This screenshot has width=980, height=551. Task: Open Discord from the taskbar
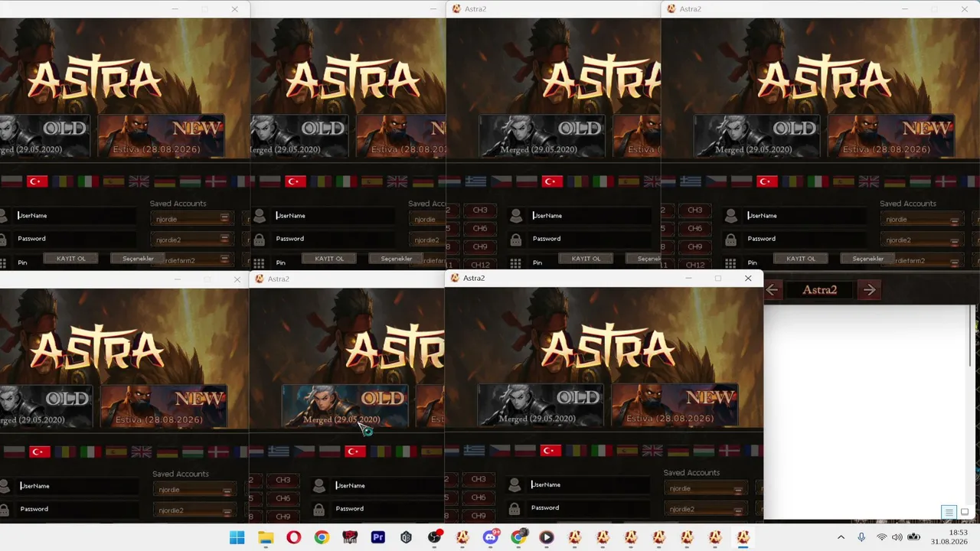[x=491, y=537]
